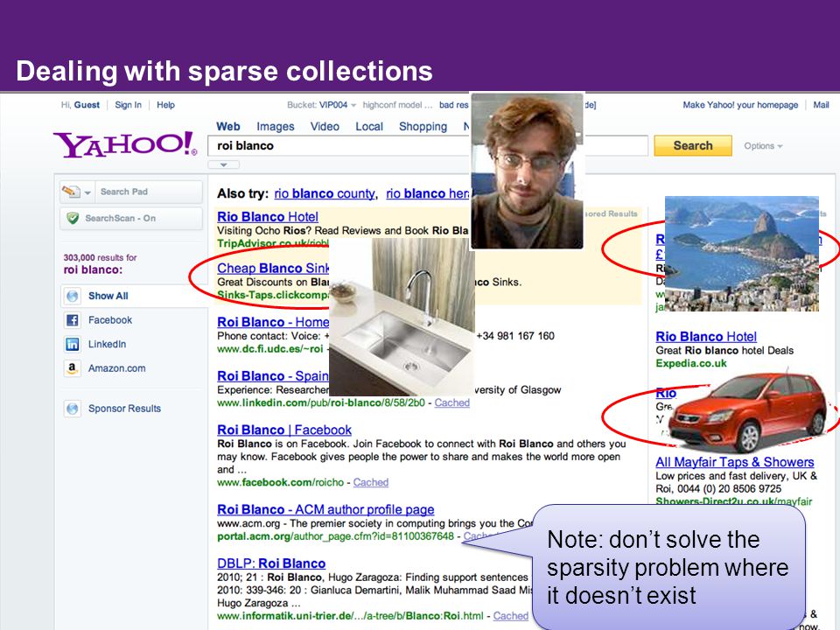
Task: Switch to the Video tab
Action: pyautogui.click(x=325, y=126)
